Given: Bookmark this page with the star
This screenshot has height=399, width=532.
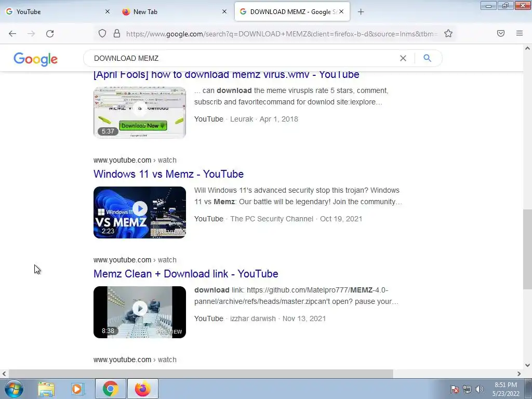Looking at the screenshot, I should pos(448,34).
